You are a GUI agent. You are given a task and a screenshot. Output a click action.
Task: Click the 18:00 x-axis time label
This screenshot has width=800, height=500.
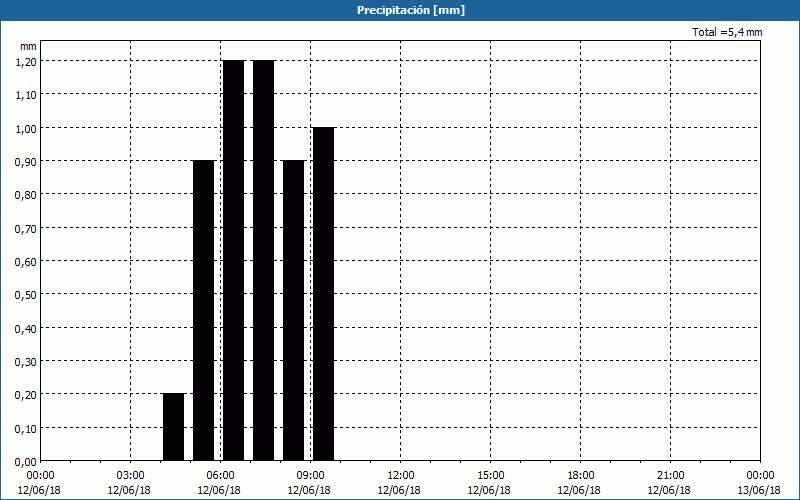point(580,476)
